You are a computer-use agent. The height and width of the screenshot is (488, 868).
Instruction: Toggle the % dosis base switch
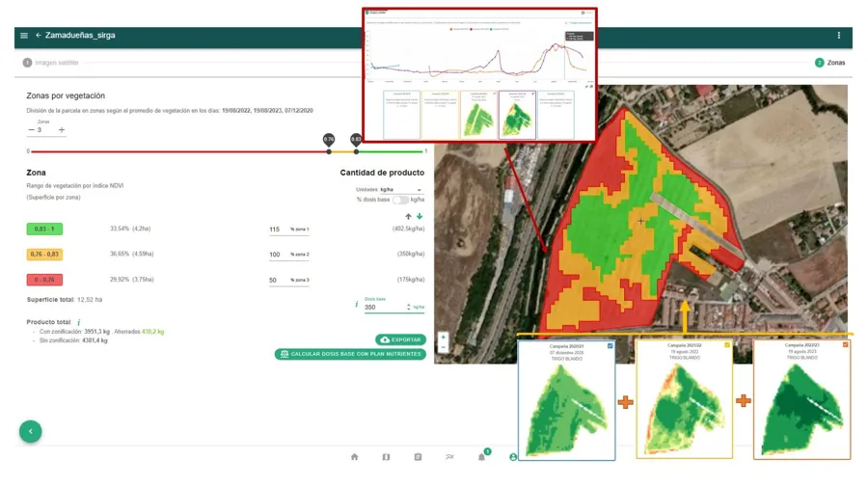(399, 200)
